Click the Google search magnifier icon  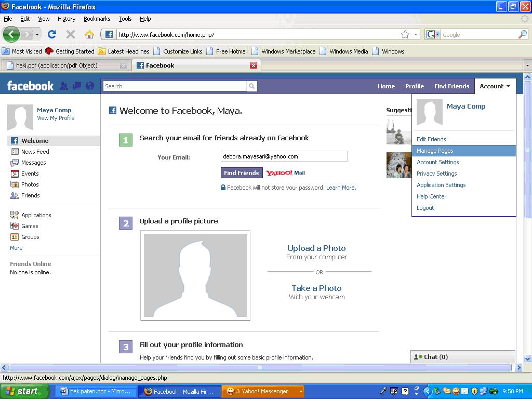point(523,34)
